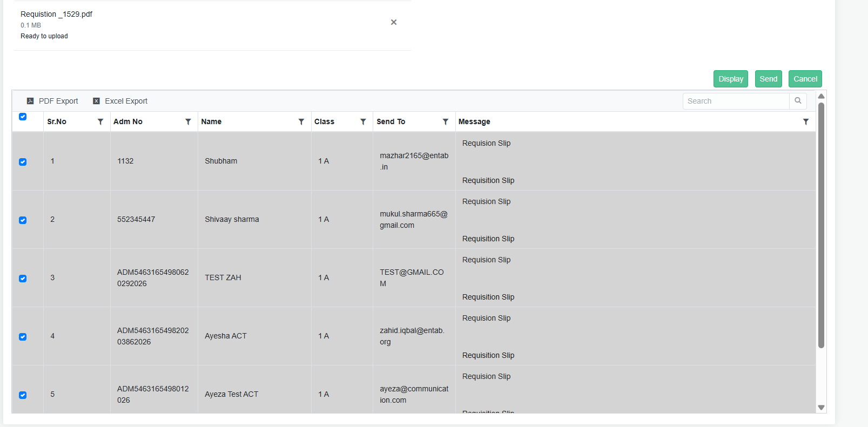Open the Class column filter

(x=364, y=122)
